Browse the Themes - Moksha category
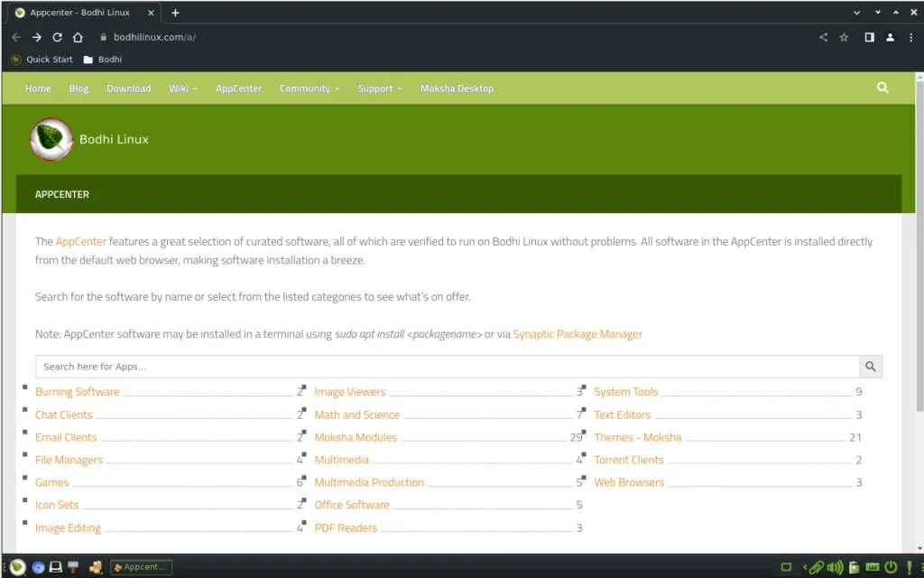Viewport: 924px width, 578px height. pyautogui.click(x=638, y=438)
